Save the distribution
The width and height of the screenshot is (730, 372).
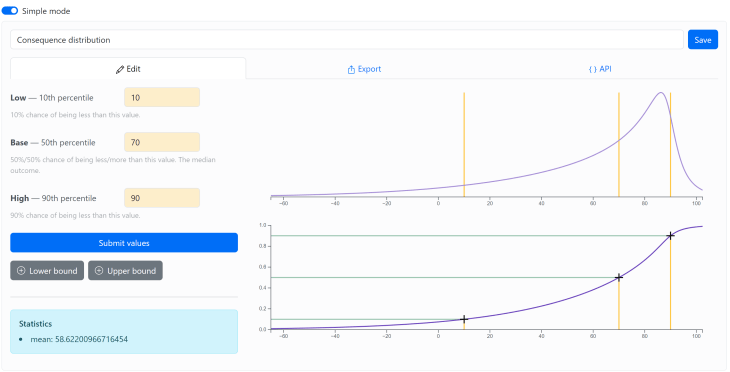click(x=703, y=40)
